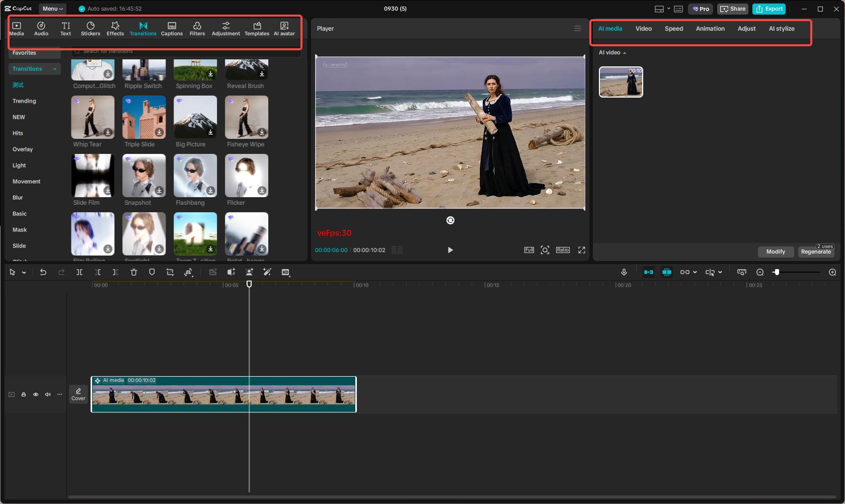
Task: Click the Export button
Action: click(769, 9)
